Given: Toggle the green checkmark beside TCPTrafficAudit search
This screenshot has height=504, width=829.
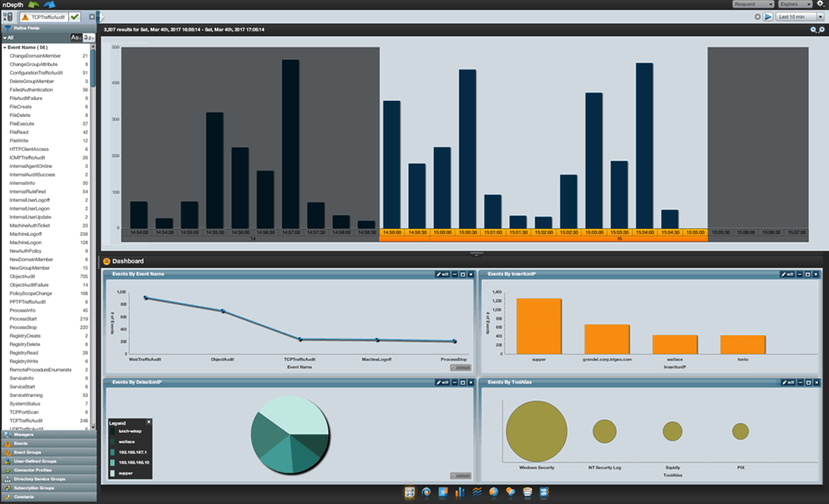Looking at the screenshot, I should tap(75, 17).
